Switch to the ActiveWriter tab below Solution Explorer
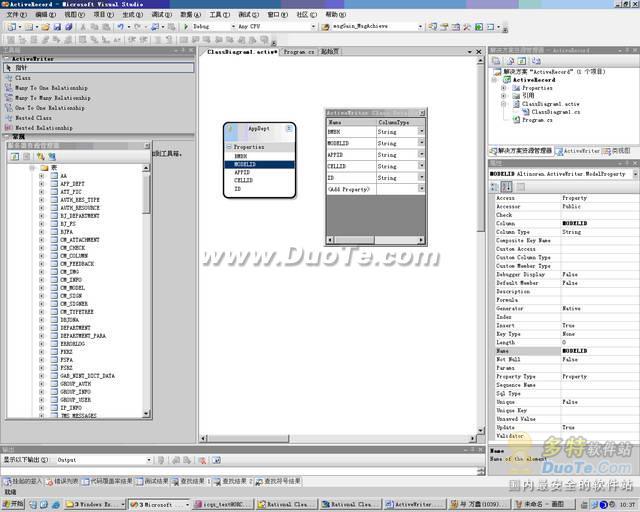Viewport: 640px width, 512px height. [578, 151]
